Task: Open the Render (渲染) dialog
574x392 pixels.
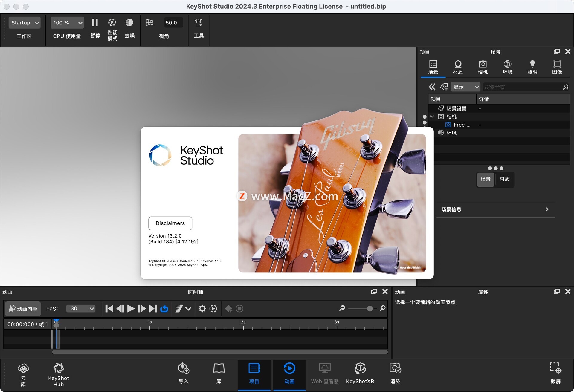Action: click(395, 373)
